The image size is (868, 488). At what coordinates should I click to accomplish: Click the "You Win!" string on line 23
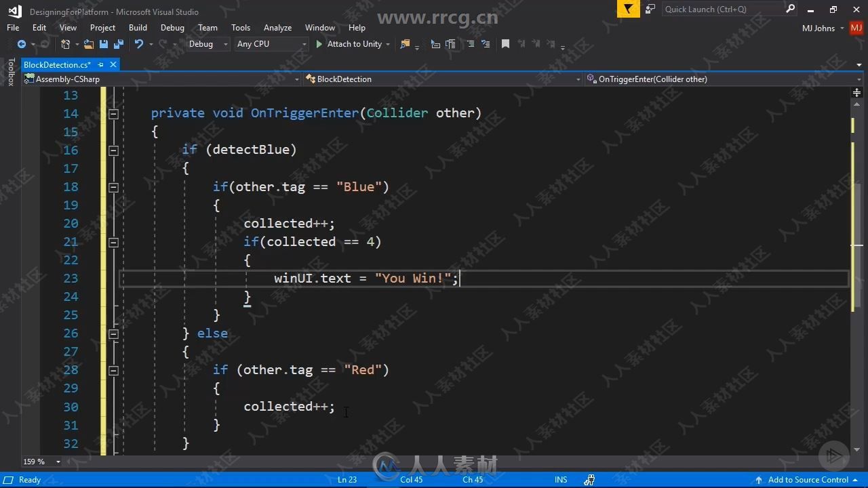pyautogui.click(x=413, y=279)
